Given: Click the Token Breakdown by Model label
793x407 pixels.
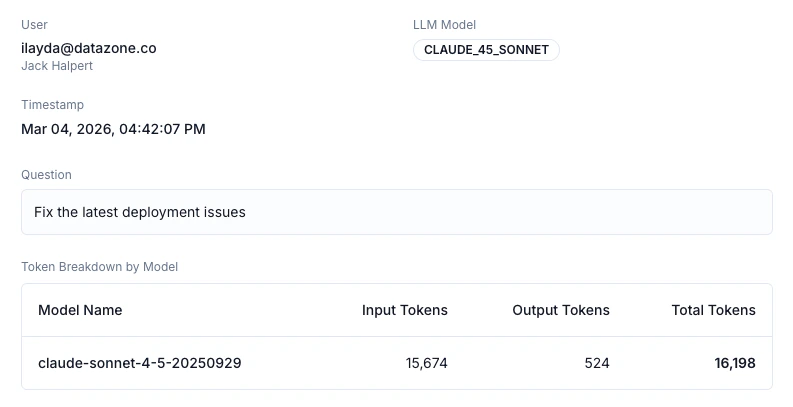Looking at the screenshot, I should click(99, 267).
